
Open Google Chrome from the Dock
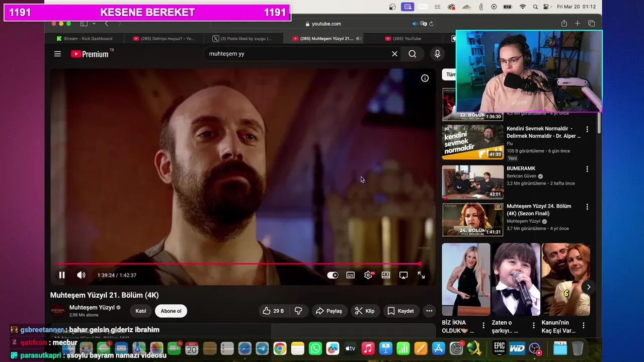tap(280, 348)
